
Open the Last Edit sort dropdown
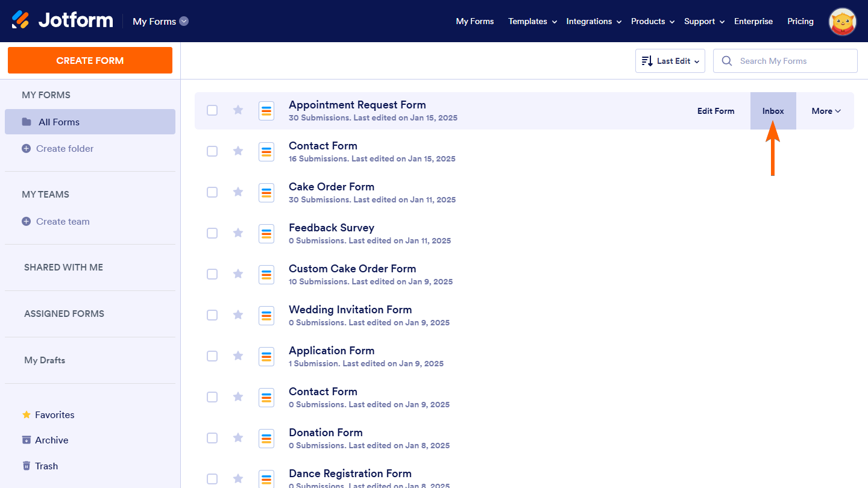click(670, 61)
